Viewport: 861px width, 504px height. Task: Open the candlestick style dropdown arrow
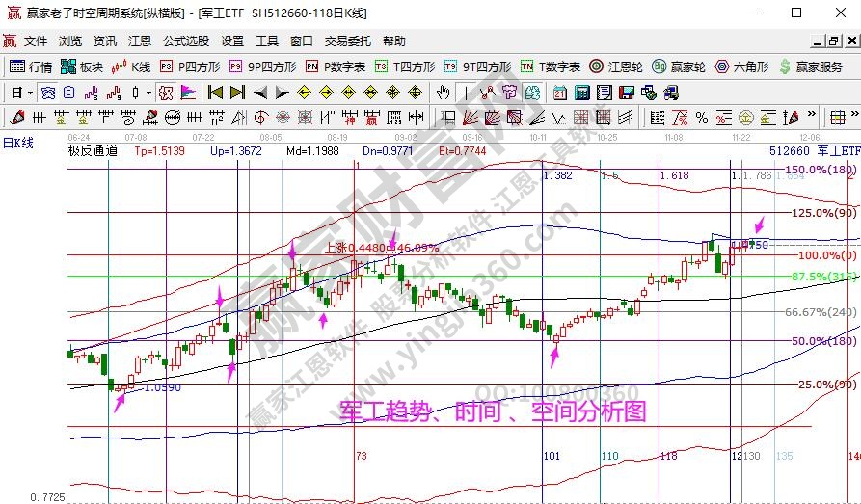point(148,93)
